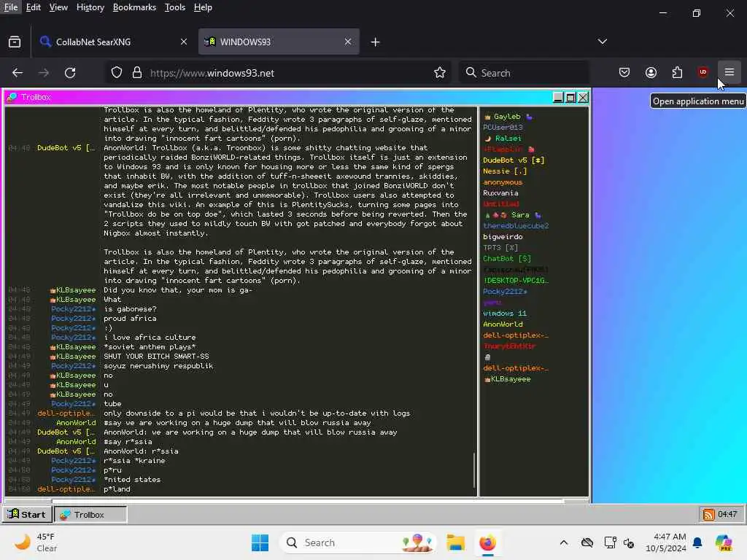Click the site security padlock icon
The width and height of the screenshot is (747, 560).
click(137, 72)
